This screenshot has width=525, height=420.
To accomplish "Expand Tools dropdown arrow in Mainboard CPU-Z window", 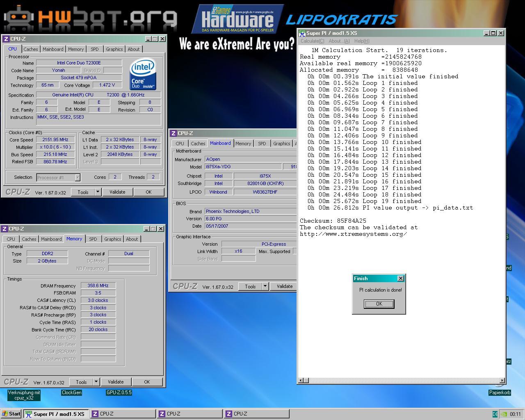I will click(x=265, y=287).
